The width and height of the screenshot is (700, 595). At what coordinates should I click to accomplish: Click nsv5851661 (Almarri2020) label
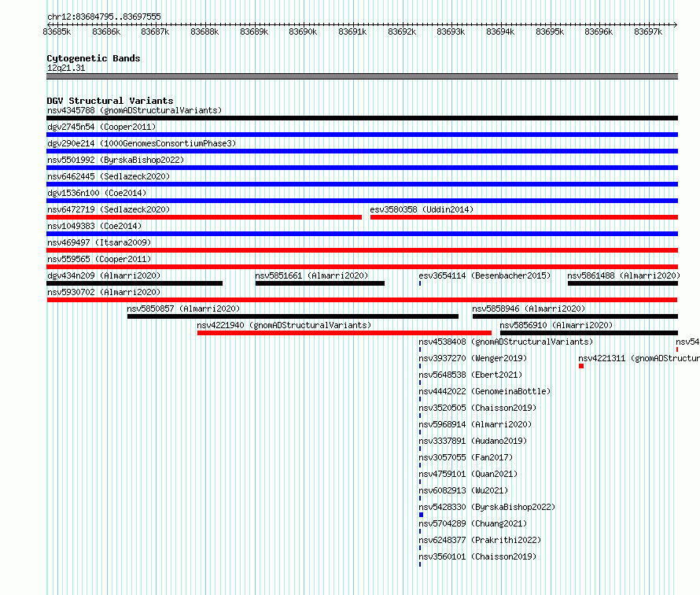tap(311, 275)
